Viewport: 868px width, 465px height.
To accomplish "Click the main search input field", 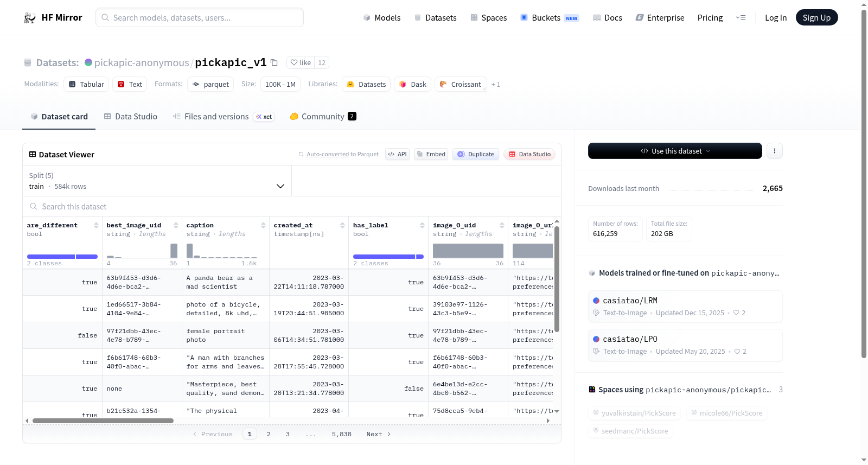I will (x=200, y=17).
